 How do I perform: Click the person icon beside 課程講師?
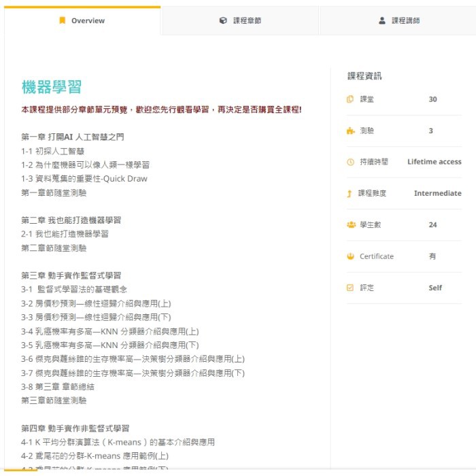click(x=382, y=20)
